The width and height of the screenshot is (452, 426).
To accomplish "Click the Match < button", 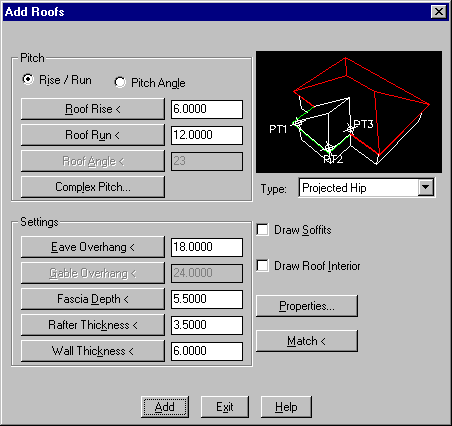I will pos(307,341).
